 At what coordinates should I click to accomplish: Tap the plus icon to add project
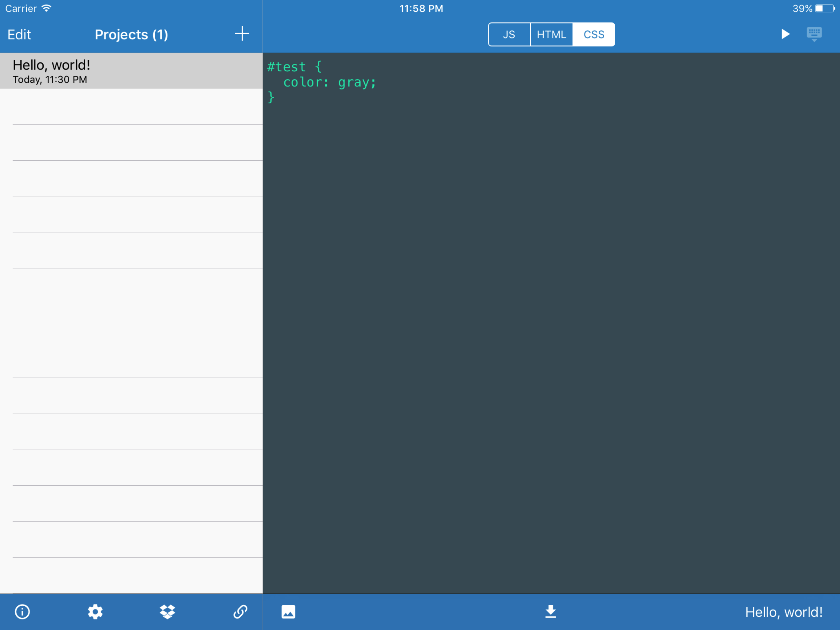pos(242,34)
